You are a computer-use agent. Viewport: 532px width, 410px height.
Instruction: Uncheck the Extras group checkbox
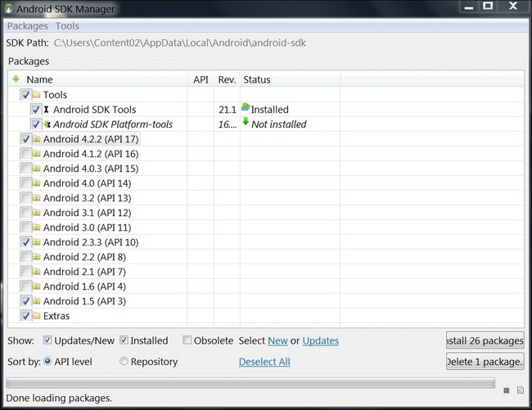pyautogui.click(x=25, y=316)
